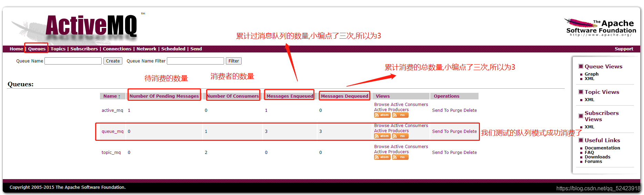Click the Create button
644x195 pixels.
coord(113,61)
